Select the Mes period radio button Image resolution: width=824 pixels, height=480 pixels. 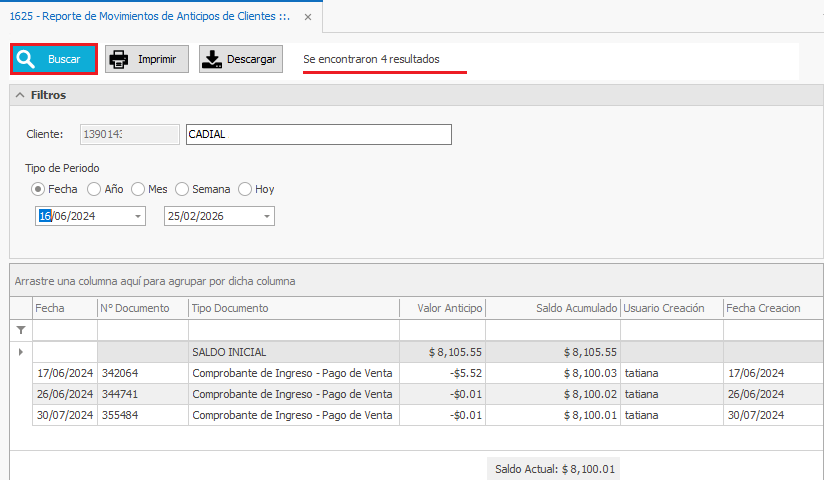pyautogui.click(x=138, y=189)
